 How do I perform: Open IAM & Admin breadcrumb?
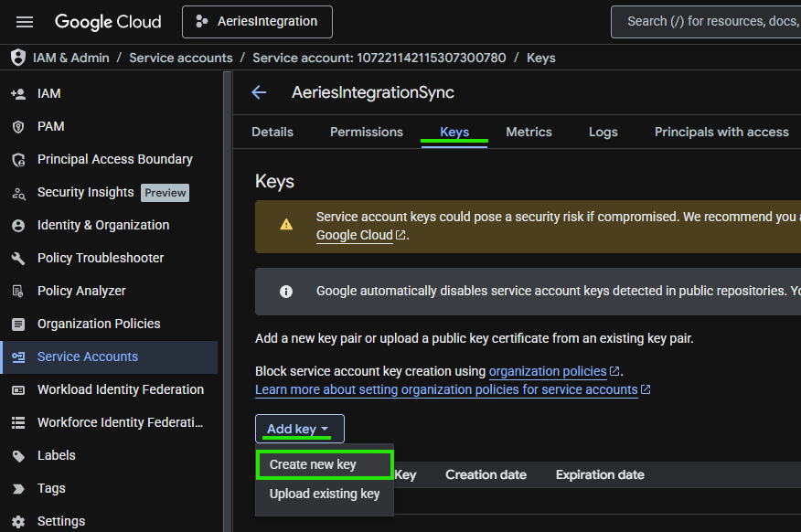click(71, 58)
